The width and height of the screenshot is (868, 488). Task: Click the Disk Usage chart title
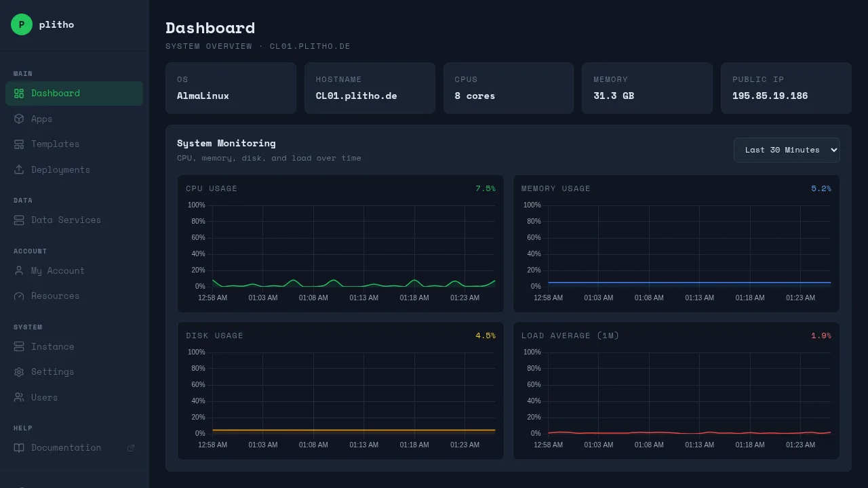[x=214, y=335]
